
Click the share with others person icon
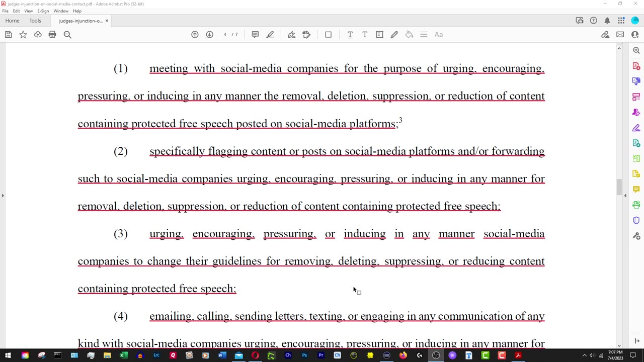point(635,35)
